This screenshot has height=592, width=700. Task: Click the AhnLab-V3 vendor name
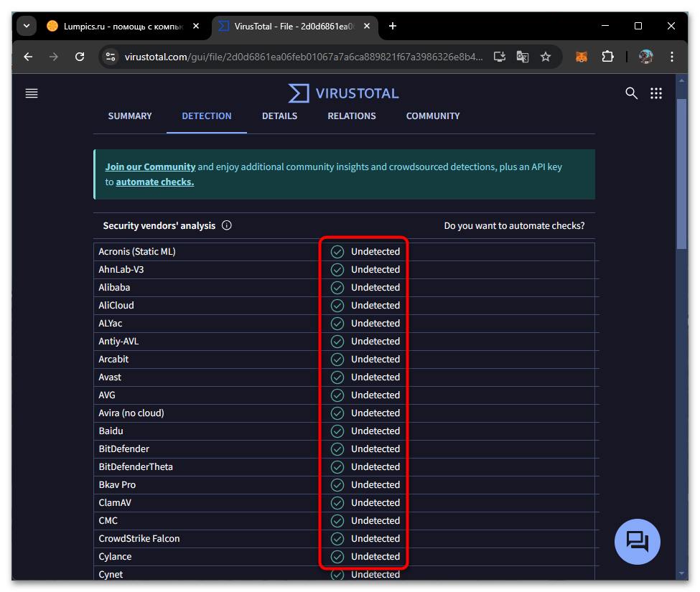click(x=121, y=270)
